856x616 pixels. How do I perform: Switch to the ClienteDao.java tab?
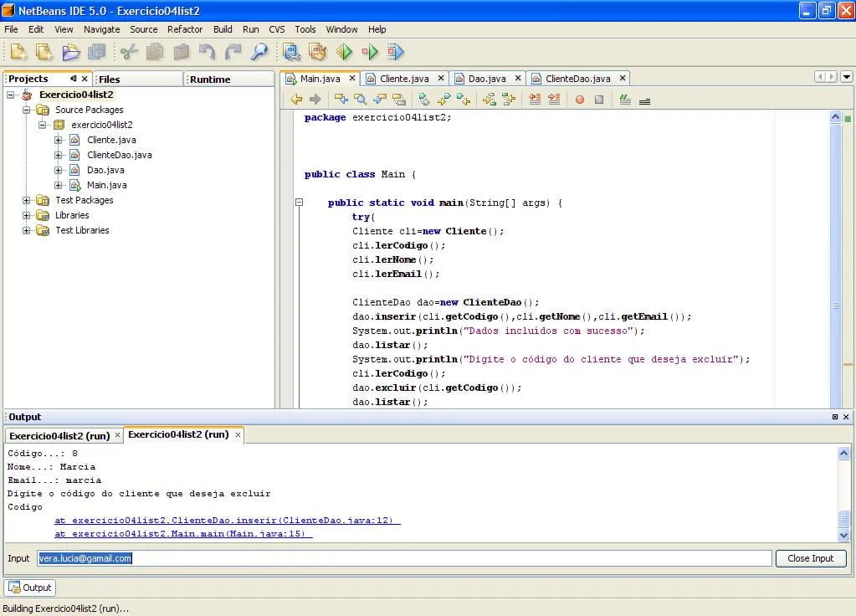tap(577, 79)
